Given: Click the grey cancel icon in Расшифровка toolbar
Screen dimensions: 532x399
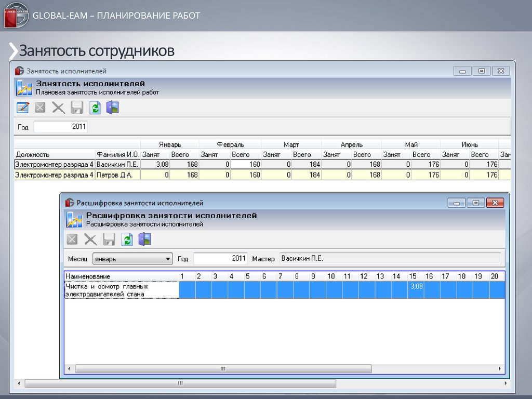Looking at the screenshot, I should tap(72, 239).
